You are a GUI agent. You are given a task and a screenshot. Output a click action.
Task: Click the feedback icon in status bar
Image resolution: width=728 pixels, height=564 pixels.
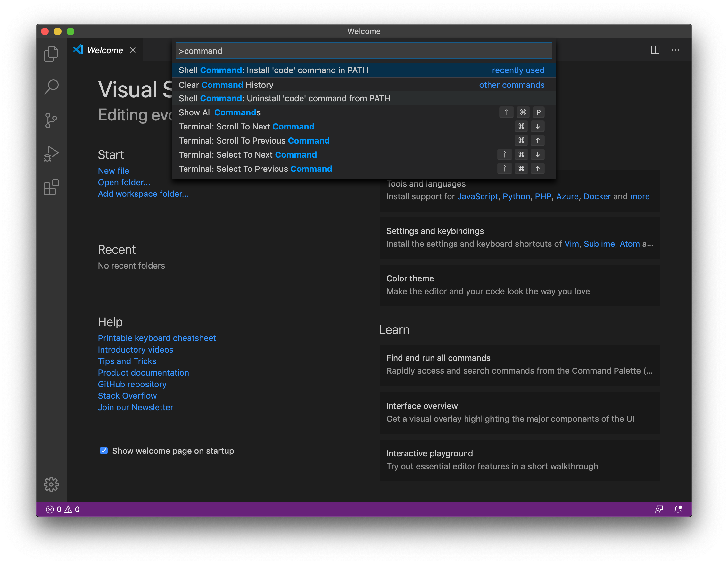659,509
